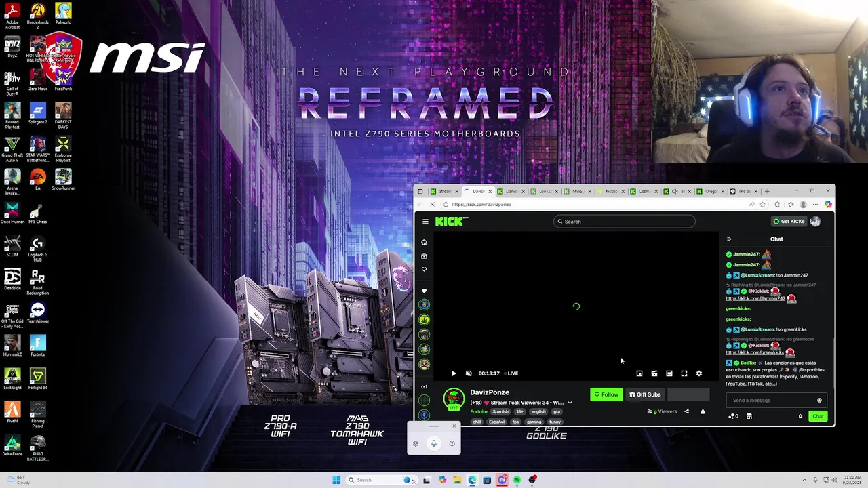This screenshot has width=868, height=488.
Task: Enter fullscreen on the video player
Action: point(684,373)
